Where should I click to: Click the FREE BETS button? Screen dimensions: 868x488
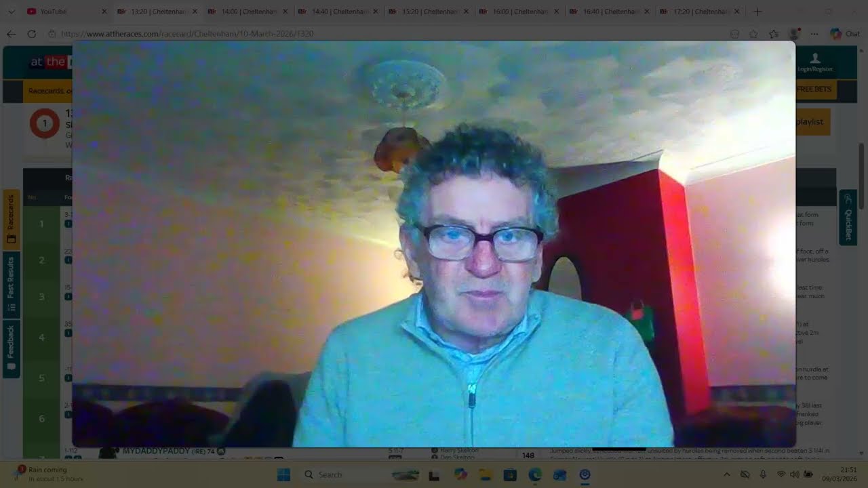(816, 90)
